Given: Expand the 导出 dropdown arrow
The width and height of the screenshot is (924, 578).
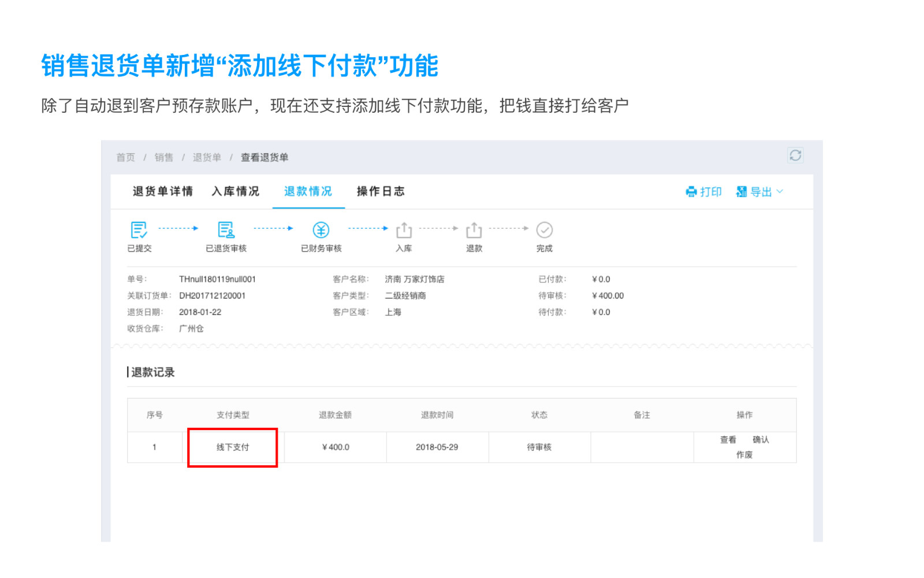Looking at the screenshot, I should pyautogui.click(x=780, y=191).
